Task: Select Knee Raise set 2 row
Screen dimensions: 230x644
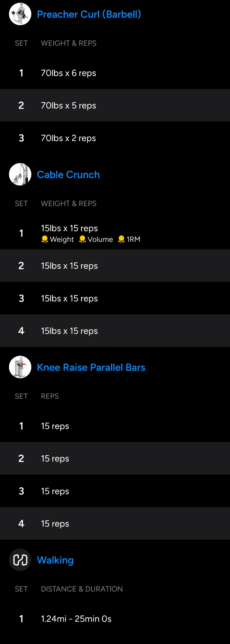Action: coord(115,459)
